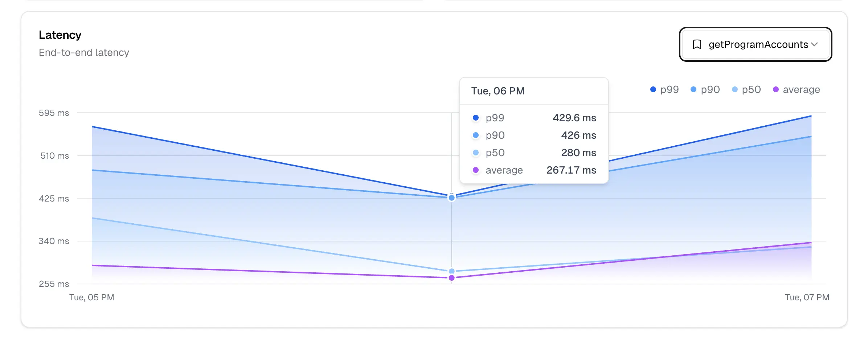Viewport: 868px width, 337px height.
Task: Toggle the p99 series in the legend
Action: point(664,89)
